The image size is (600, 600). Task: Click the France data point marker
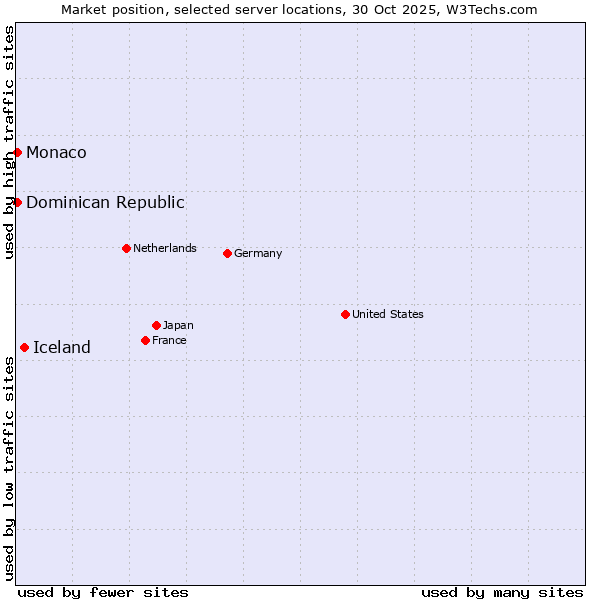point(145,340)
